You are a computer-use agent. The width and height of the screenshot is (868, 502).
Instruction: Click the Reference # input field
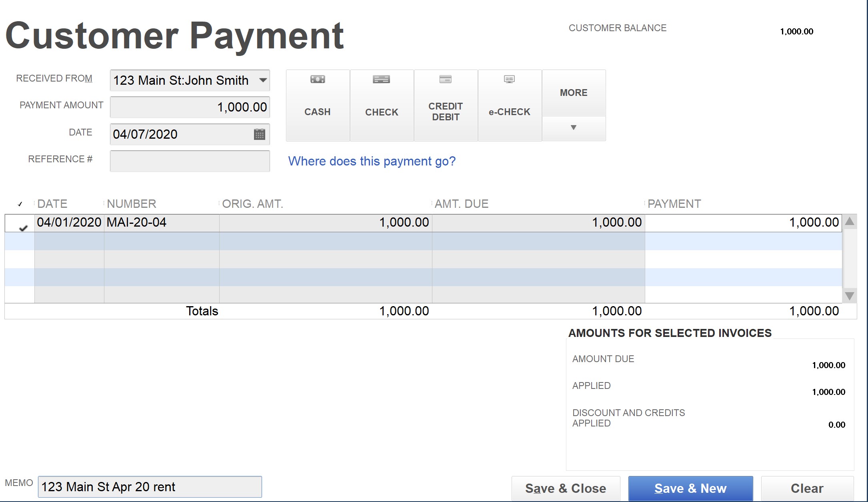click(190, 160)
